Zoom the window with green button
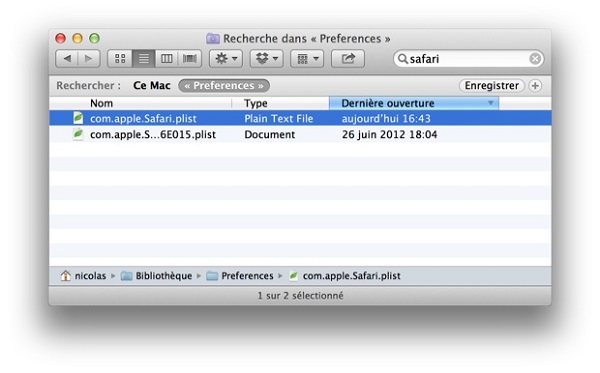 95,38
